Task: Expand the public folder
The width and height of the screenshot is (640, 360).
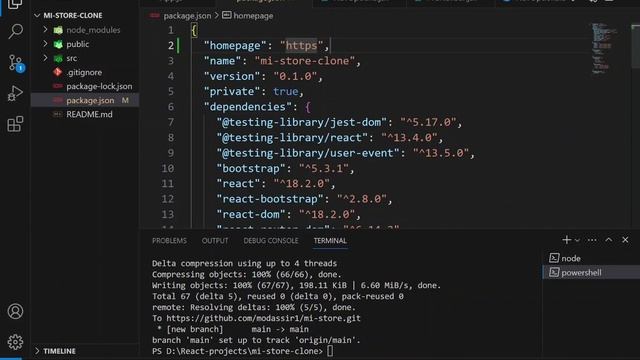Action: 45,44
